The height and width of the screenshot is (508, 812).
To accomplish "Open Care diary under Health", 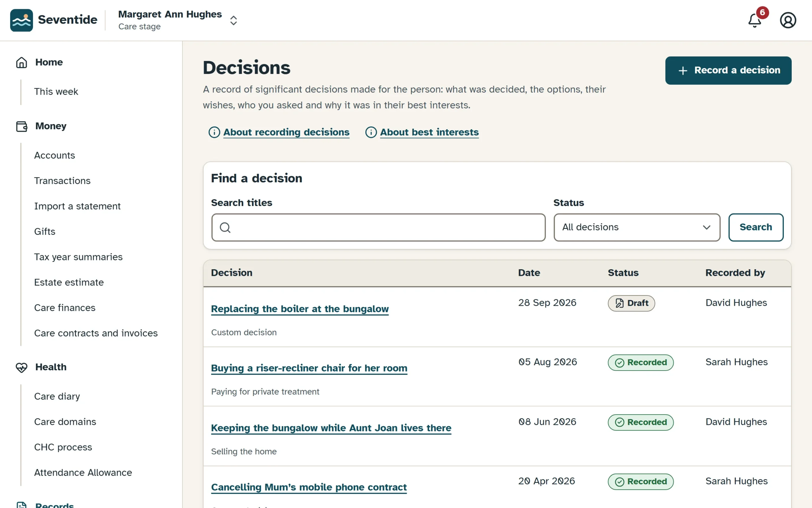I will pos(57,397).
